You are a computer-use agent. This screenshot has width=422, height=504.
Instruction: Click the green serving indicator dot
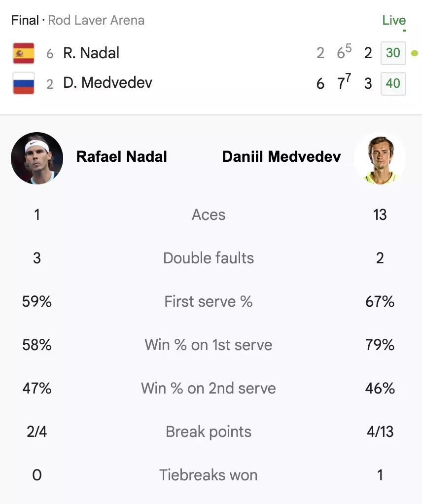point(415,53)
